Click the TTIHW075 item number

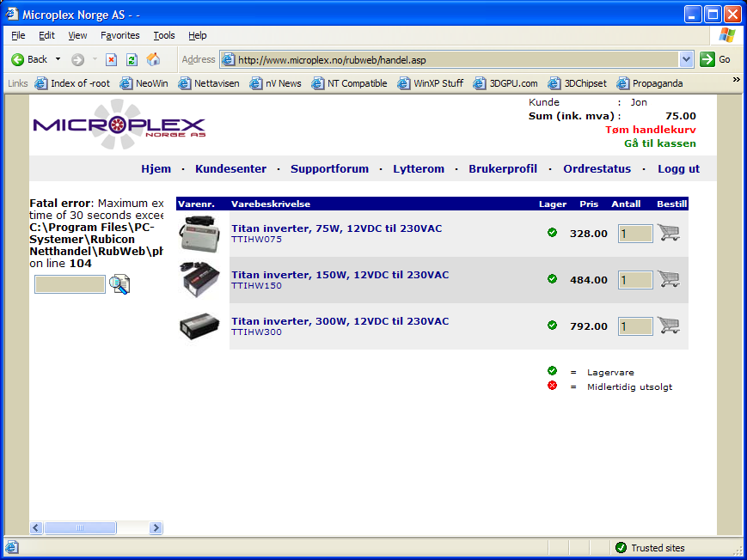[x=256, y=239]
